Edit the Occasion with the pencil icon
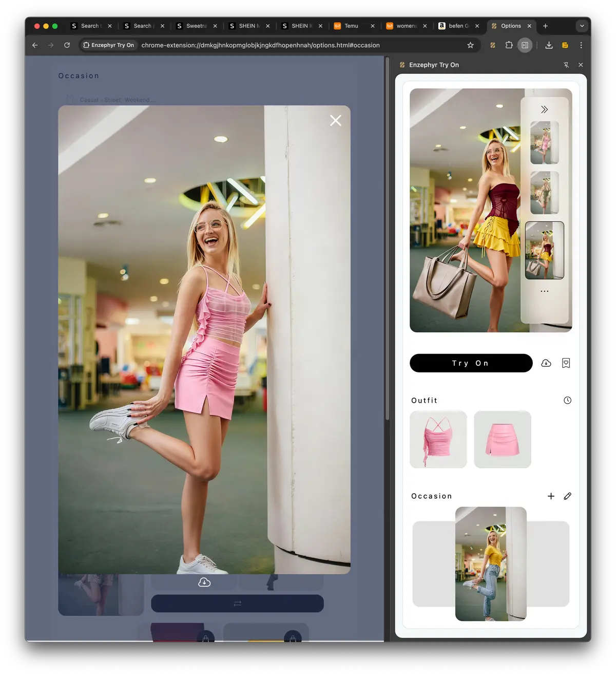Screen dimensions: 616x675 pyautogui.click(x=568, y=496)
